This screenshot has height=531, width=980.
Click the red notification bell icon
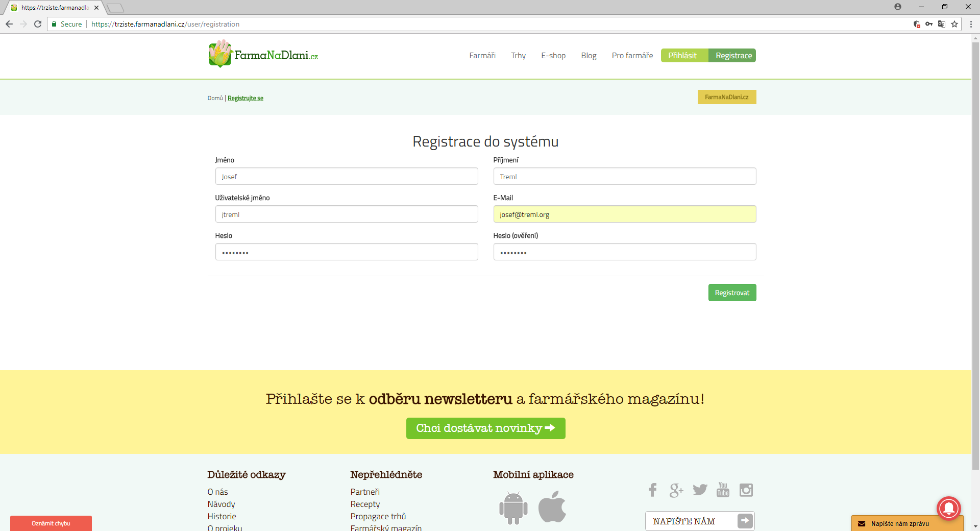pos(948,508)
